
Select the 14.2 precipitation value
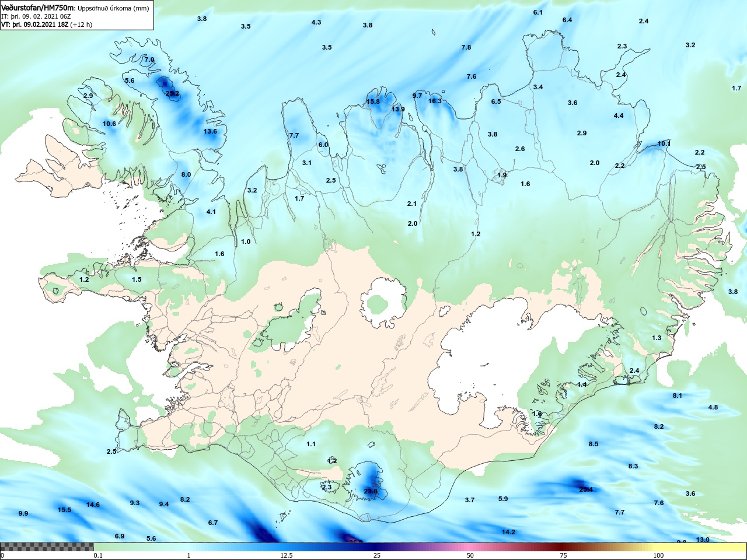click(508, 532)
